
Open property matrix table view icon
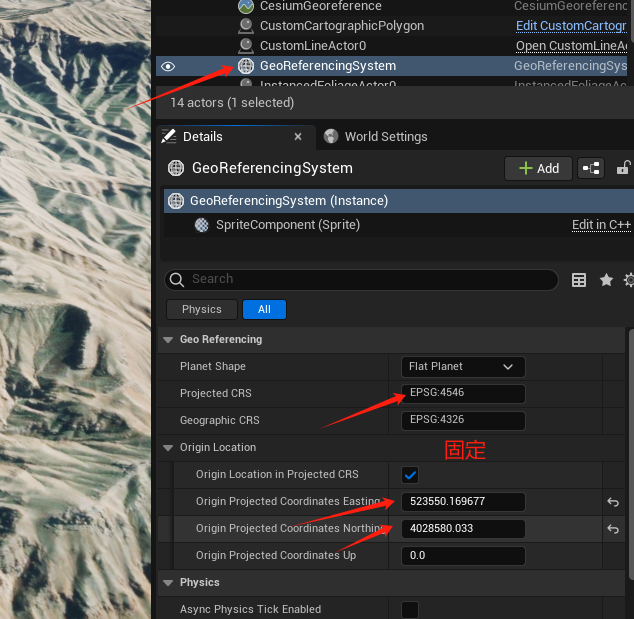(579, 280)
